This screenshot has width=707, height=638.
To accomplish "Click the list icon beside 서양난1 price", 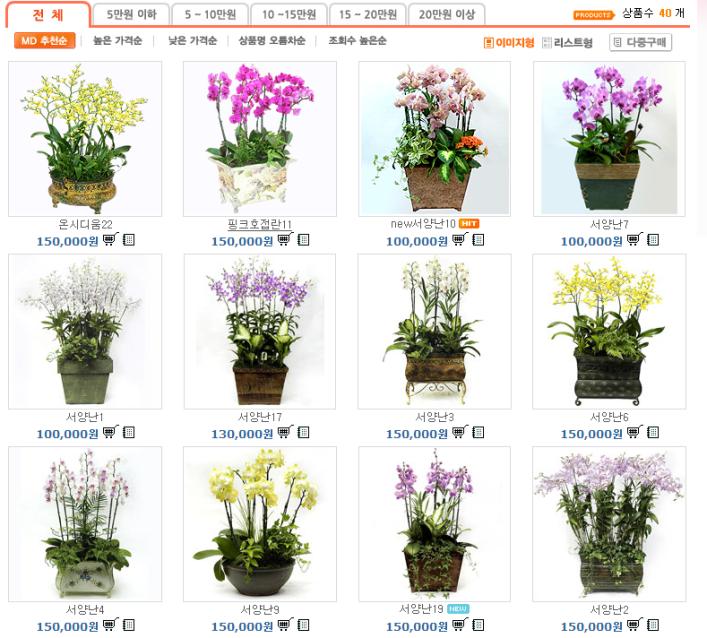I will point(129,432).
